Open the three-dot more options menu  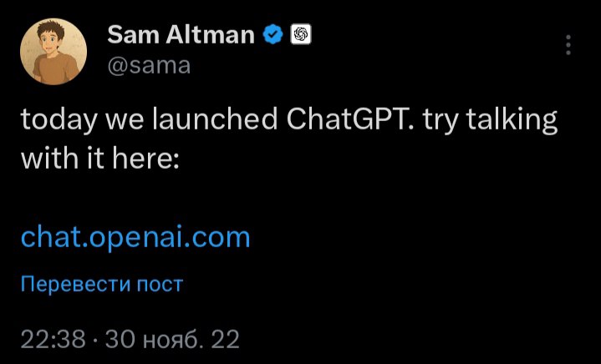tap(569, 45)
